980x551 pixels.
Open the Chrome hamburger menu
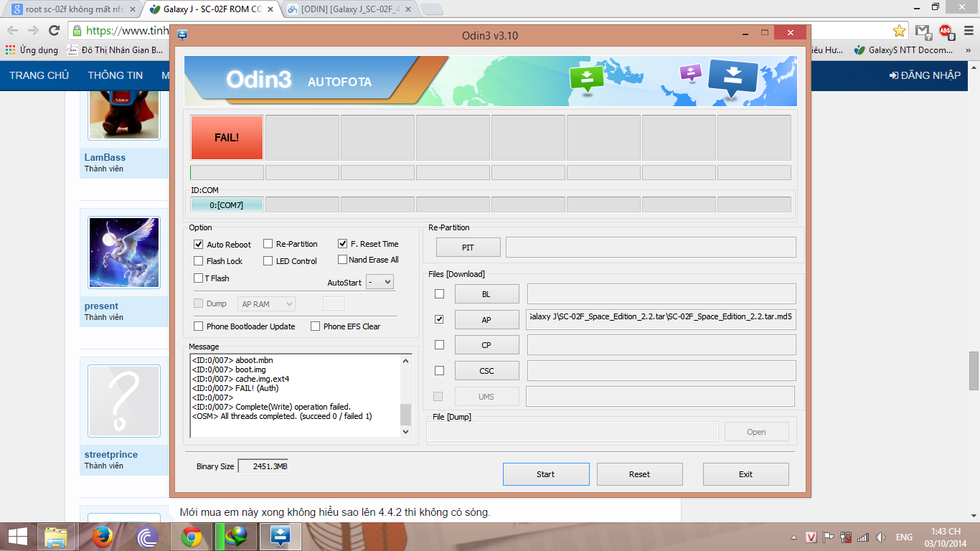(968, 31)
